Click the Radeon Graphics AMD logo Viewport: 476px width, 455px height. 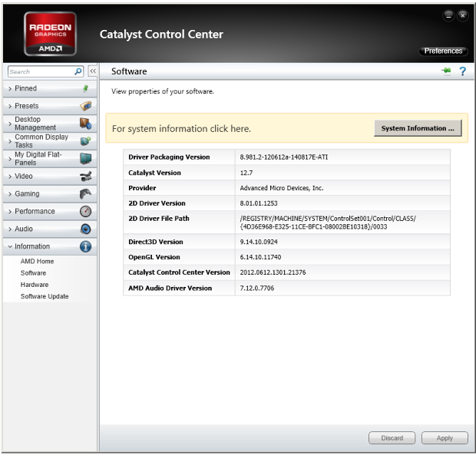[x=50, y=34]
